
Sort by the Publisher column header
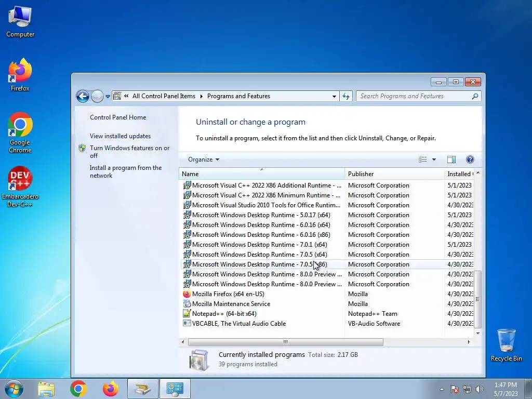394,174
